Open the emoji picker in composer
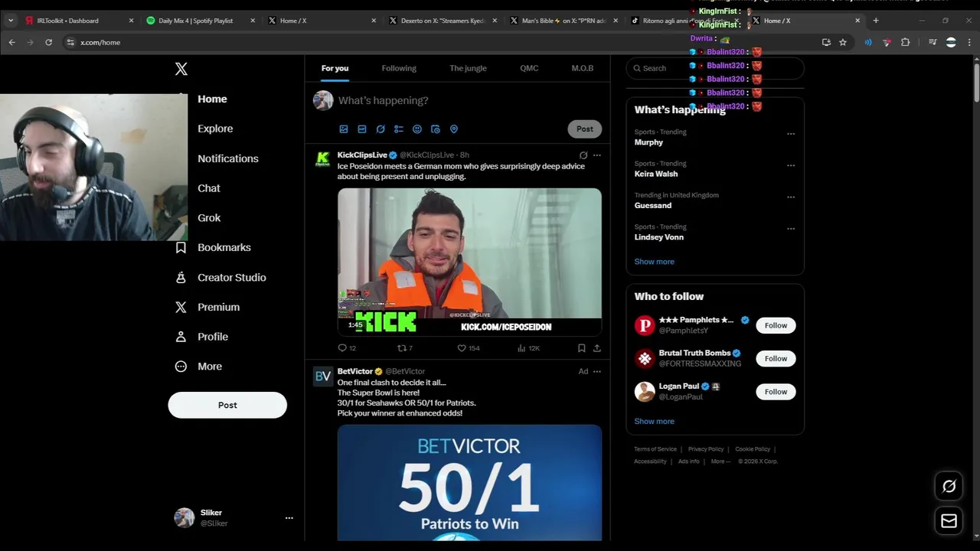Image resolution: width=980 pixels, height=551 pixels. click(x=417, y=129)
